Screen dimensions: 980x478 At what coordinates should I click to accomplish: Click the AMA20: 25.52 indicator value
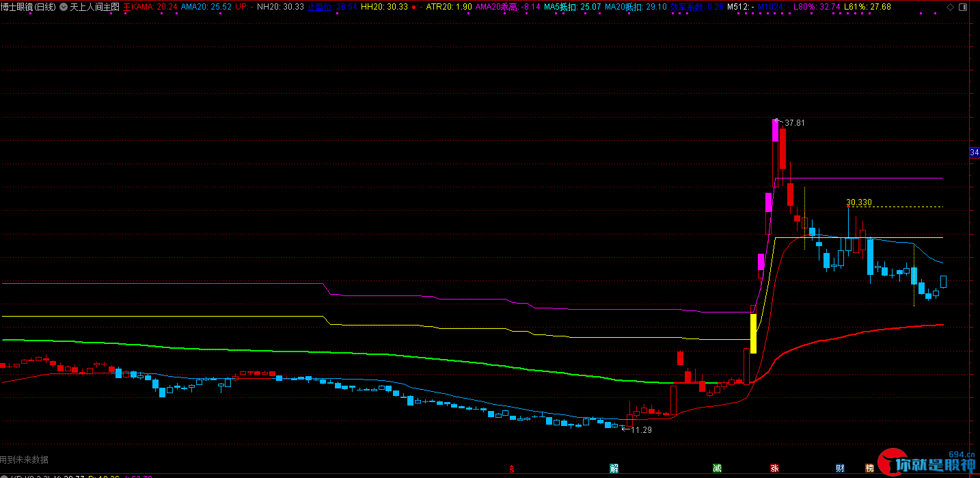[206, 6]
